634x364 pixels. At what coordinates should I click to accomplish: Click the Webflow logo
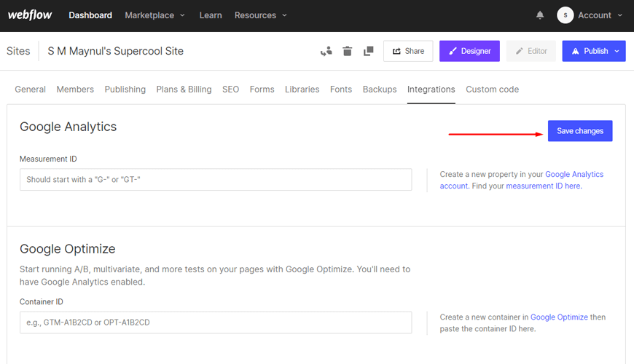(30, 15)
